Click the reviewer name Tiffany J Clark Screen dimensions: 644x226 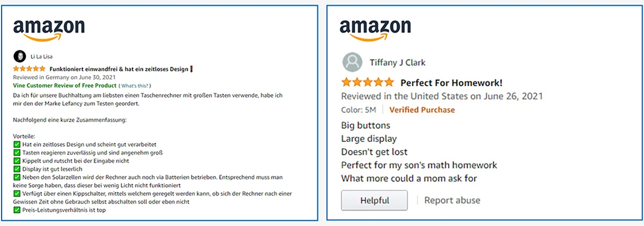coord(398,63)
